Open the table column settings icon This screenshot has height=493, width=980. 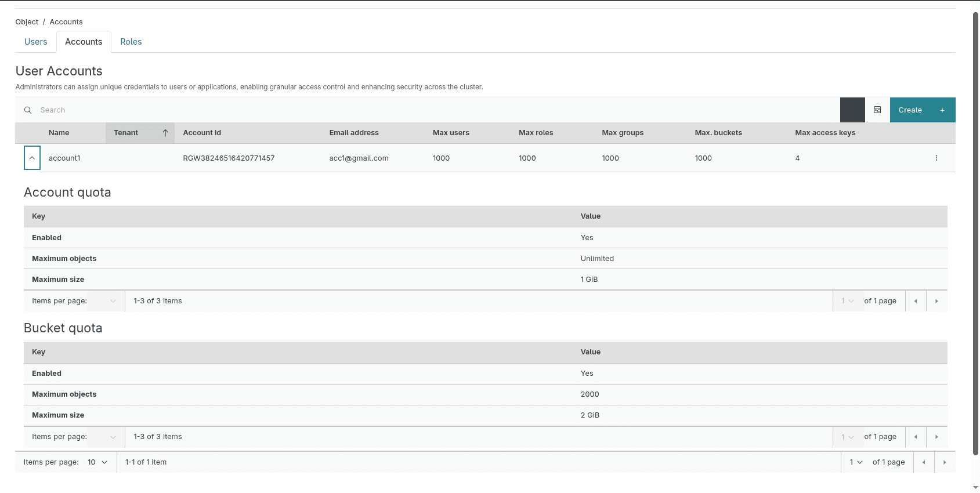tap(877, 110)
